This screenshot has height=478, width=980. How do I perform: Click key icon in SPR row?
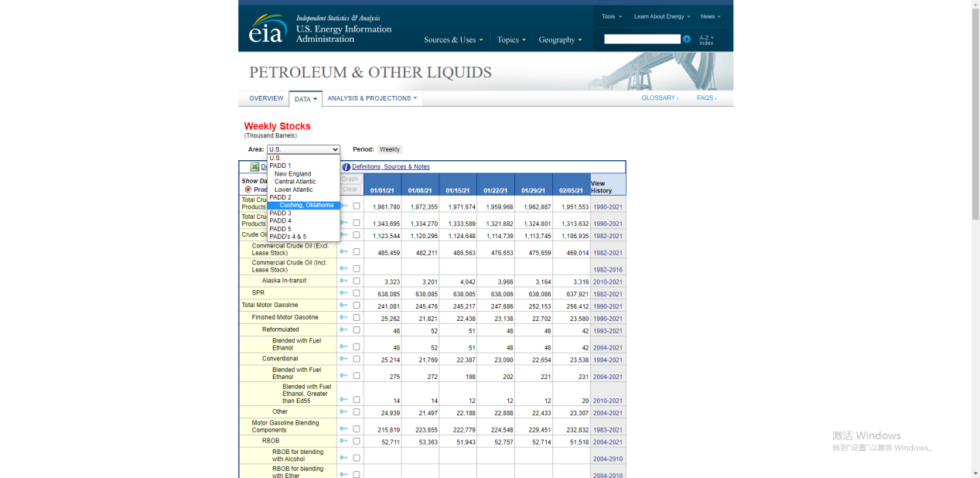pos(343,293)
